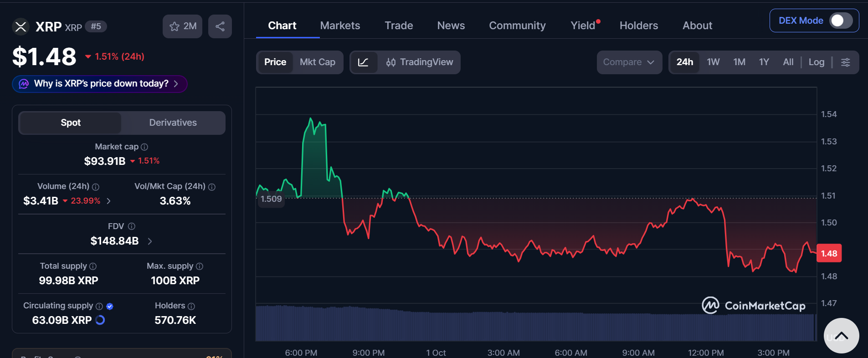The width and height of the screenshot is (868, 358).
Task: Open the Community tab
Action: pyautogui.click(x=517, y=26)
